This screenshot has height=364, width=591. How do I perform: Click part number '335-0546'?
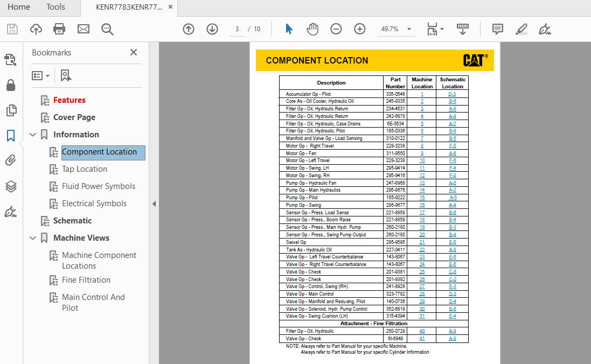(395, 94)
